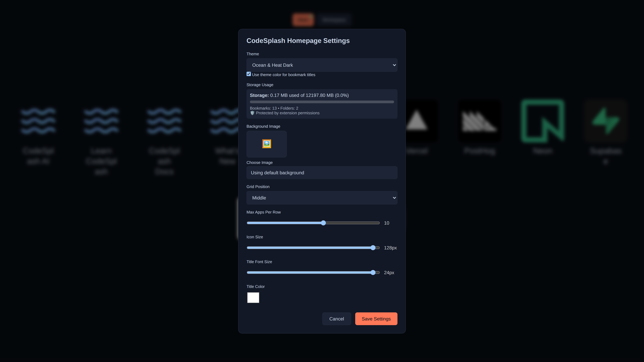Click the Choose Image field
Viewport: 644px width, 362px height.
[322, 173]
